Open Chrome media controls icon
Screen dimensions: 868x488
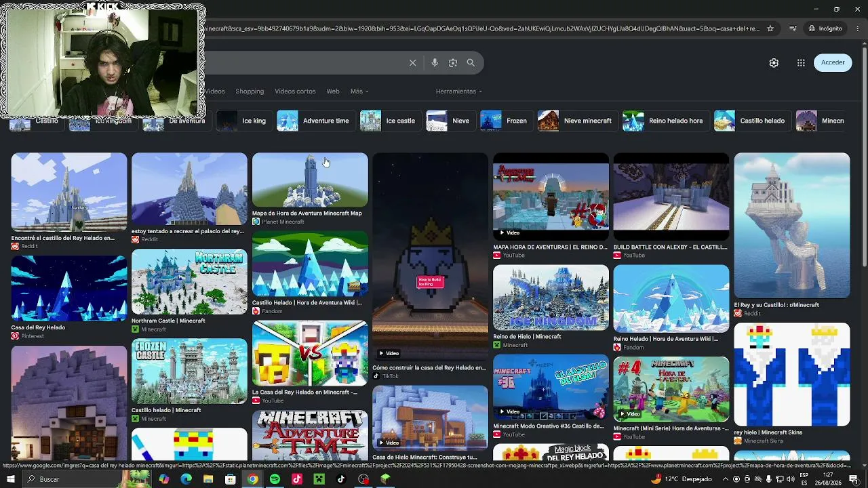(x=793, y=28)
